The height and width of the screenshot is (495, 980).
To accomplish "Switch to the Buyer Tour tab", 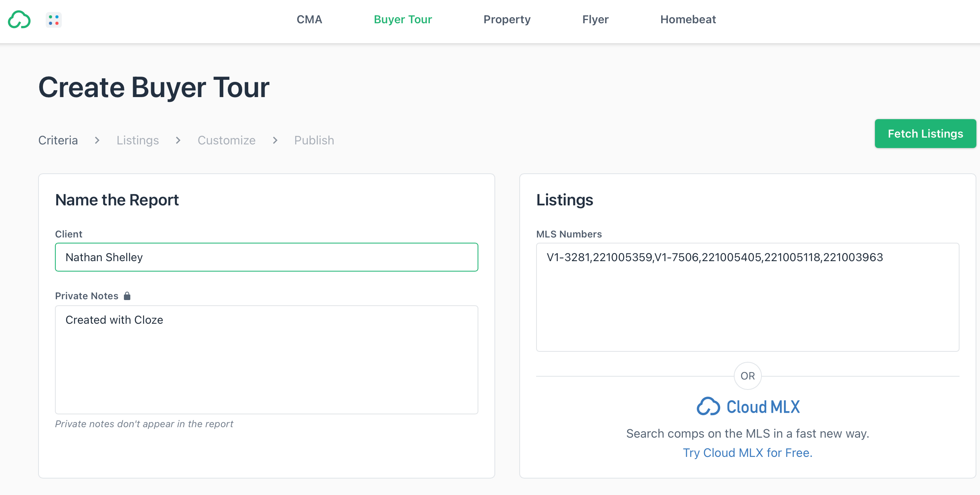I will click(403, 19).
